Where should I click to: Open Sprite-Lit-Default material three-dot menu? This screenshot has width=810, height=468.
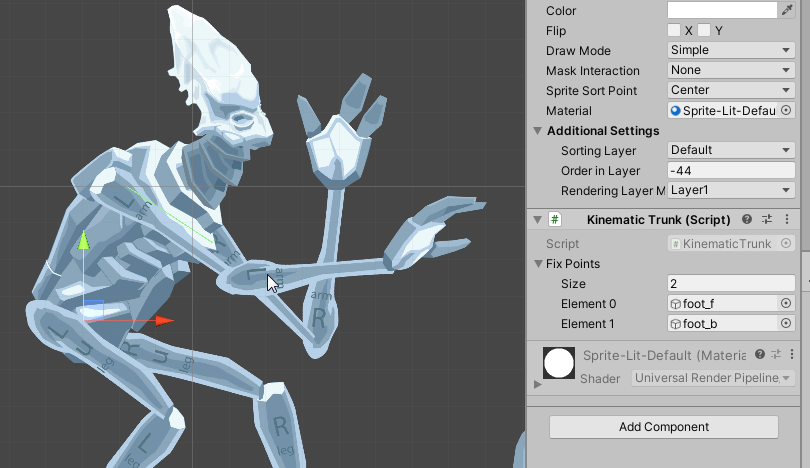click(x=794, y=355)
